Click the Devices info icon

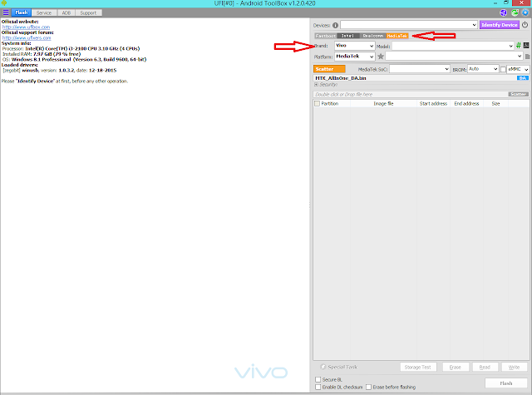pos(335,25)
